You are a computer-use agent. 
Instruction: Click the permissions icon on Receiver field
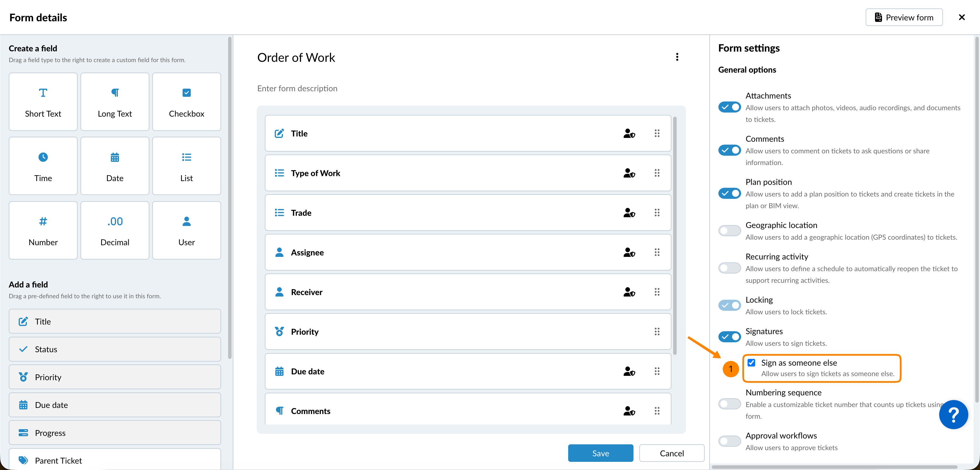click(x=629, y=292)
